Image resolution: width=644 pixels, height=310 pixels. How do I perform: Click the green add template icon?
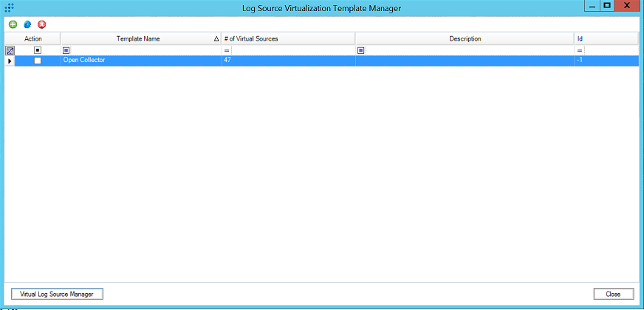pos(13,24)
